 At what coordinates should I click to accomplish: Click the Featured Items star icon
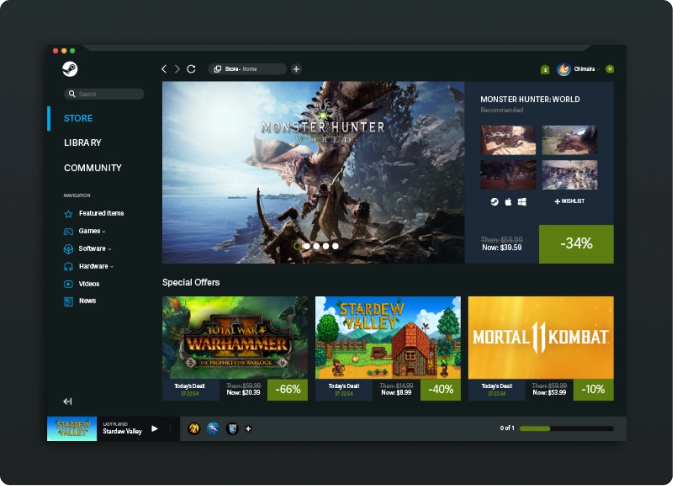point(68,214)
